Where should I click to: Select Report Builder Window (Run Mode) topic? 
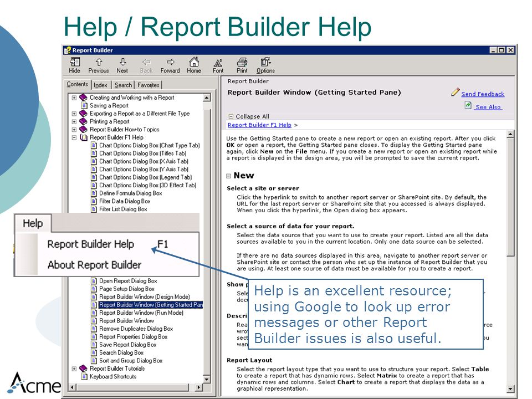(141, 313)
